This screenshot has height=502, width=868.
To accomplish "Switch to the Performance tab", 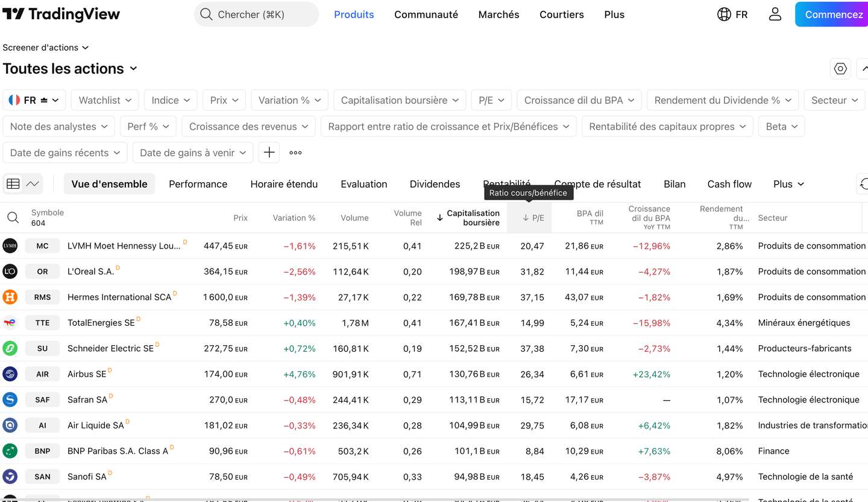I will click(198, 184).
